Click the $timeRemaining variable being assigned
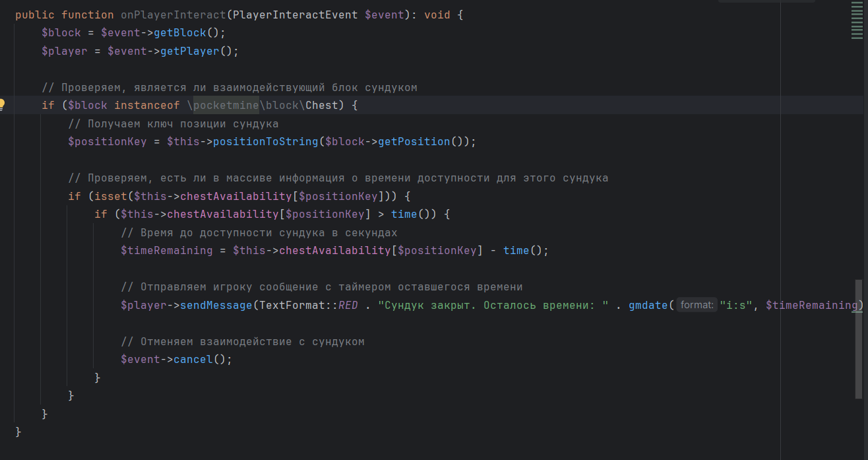 (166, 251)
